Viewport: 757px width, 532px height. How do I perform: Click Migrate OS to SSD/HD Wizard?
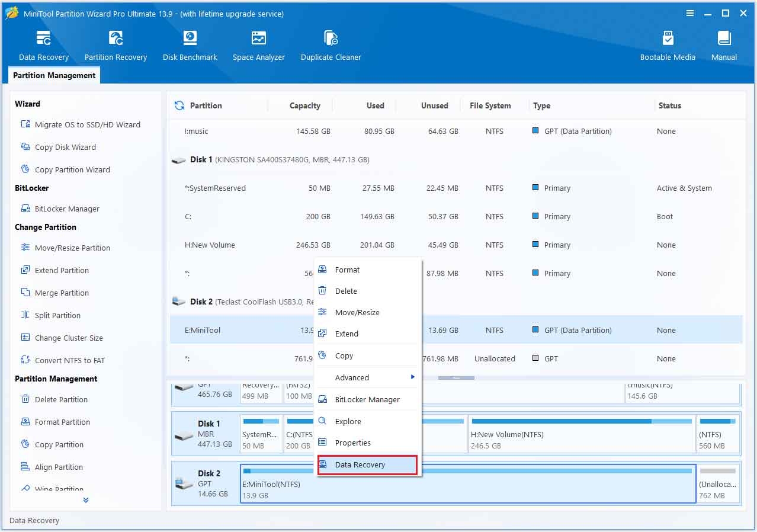click(81, 124)
